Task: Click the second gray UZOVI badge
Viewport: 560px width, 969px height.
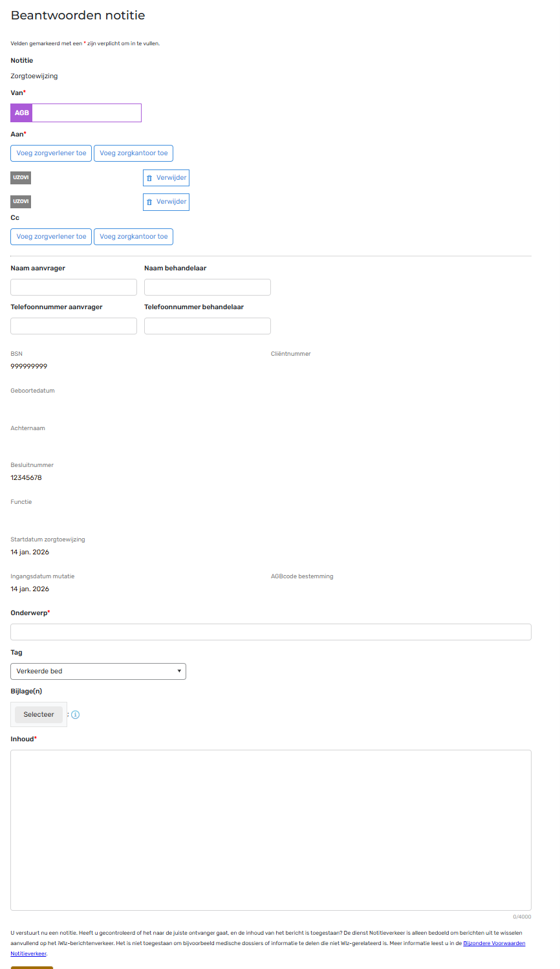Action: pos(21,201)
